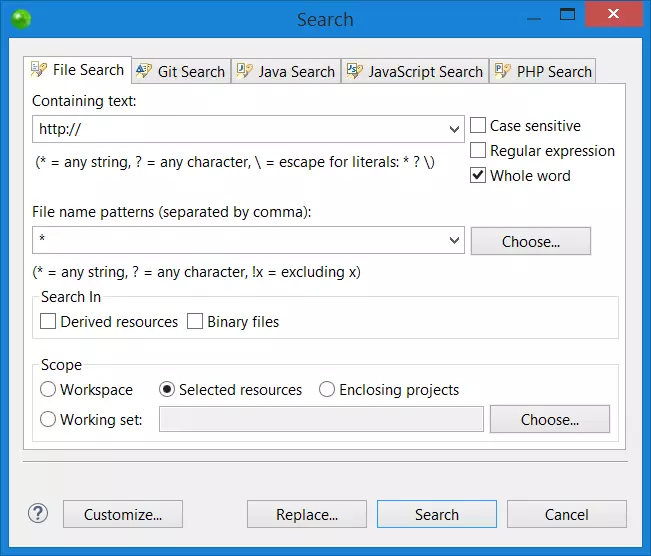Open the PHP Search tab label

tap(554, 72)
